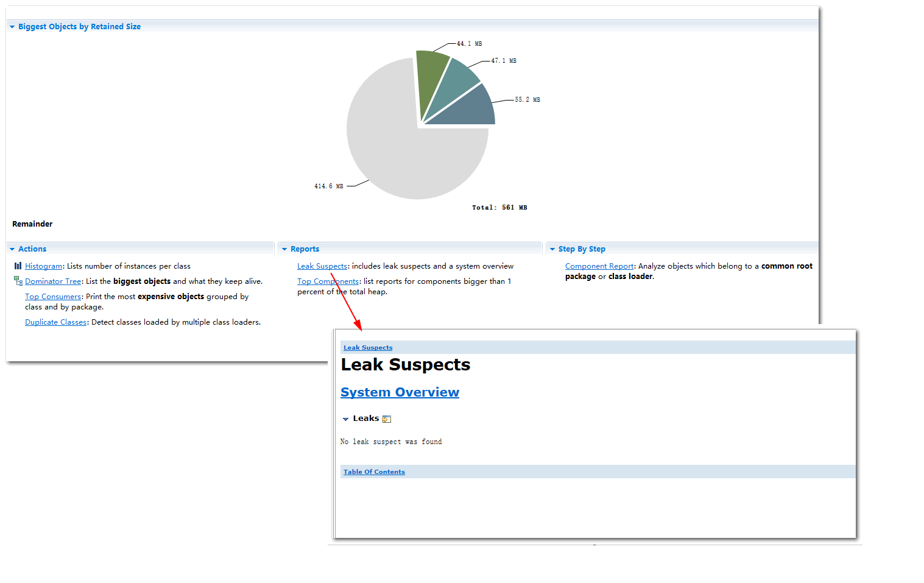The height and width of the screenshot is (583, 924).
Task: Open the Table Of Contents link
Action: 374,472
